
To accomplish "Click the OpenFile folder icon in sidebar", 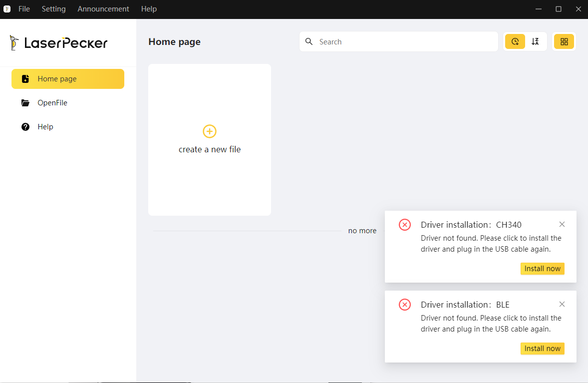I will tap(25, 103).
